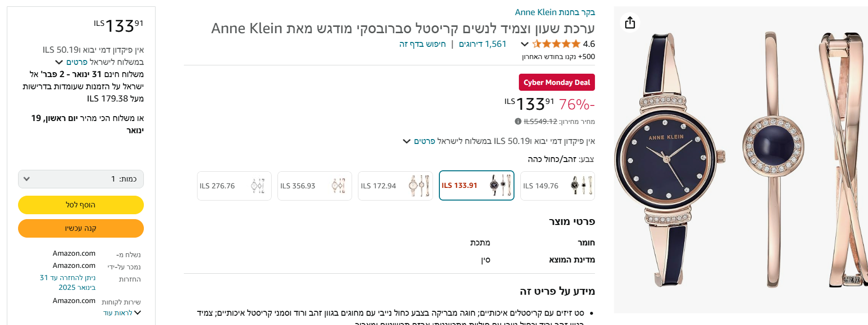Open the return policy date link
This screenshot has width=868, height=325.
68,283
